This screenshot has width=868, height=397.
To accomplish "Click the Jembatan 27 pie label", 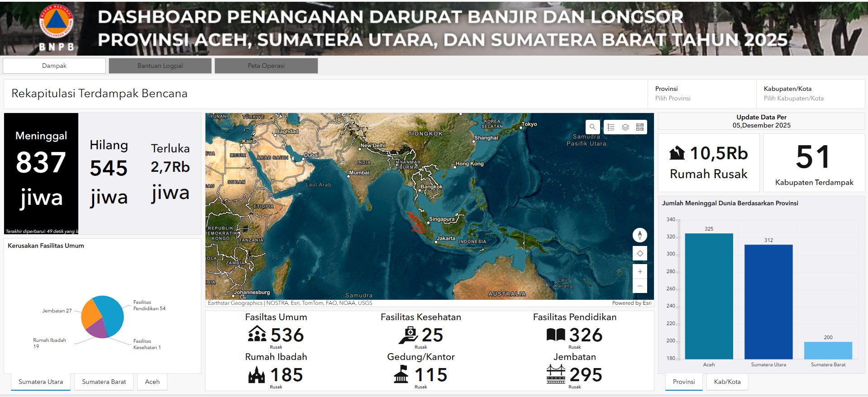I will (x=57, y=311).
